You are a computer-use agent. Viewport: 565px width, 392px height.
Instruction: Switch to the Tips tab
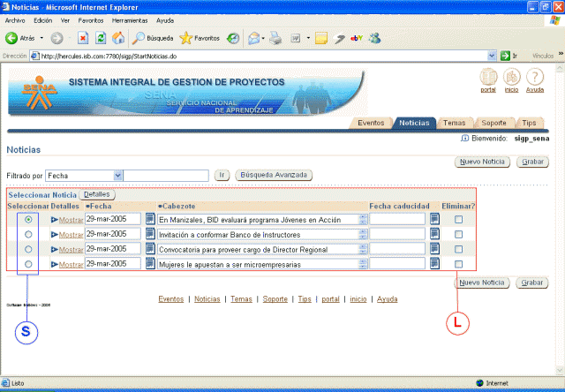point(529,123)
